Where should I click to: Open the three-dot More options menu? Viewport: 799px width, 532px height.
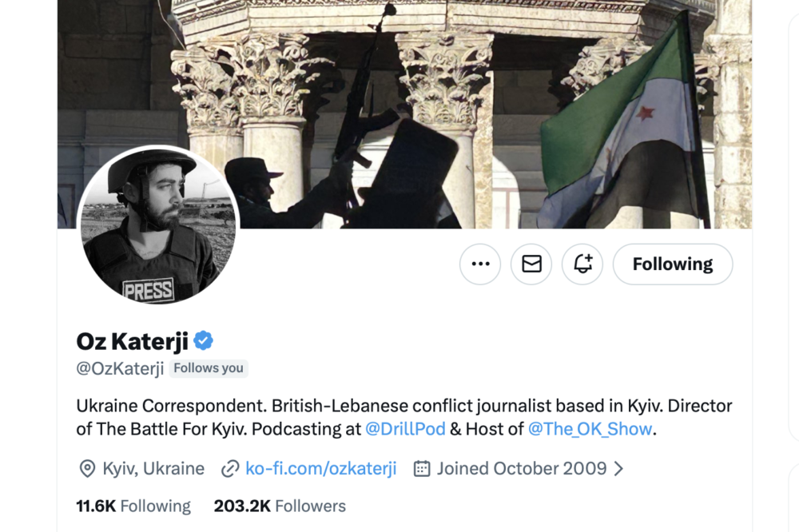[480, 264]
